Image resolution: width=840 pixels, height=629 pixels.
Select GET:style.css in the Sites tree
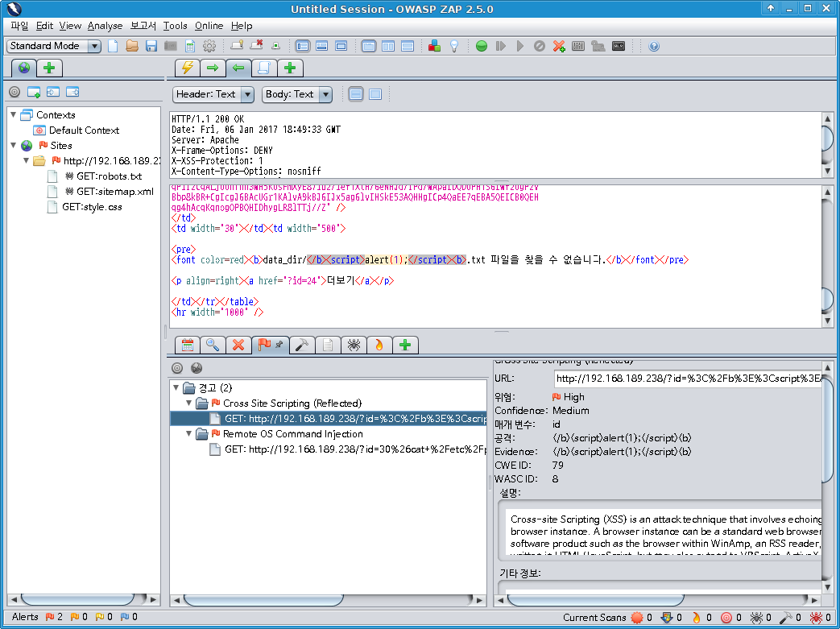coord(92,207)
